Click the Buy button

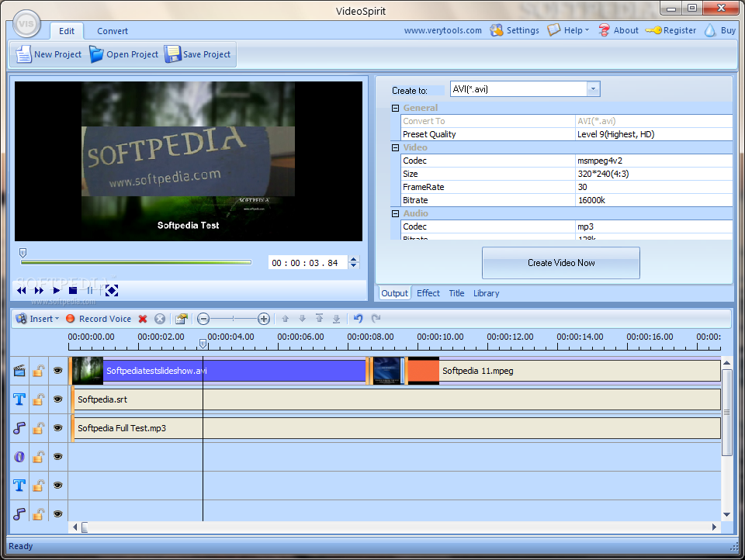pyautogui.click(x=720, y=30)
